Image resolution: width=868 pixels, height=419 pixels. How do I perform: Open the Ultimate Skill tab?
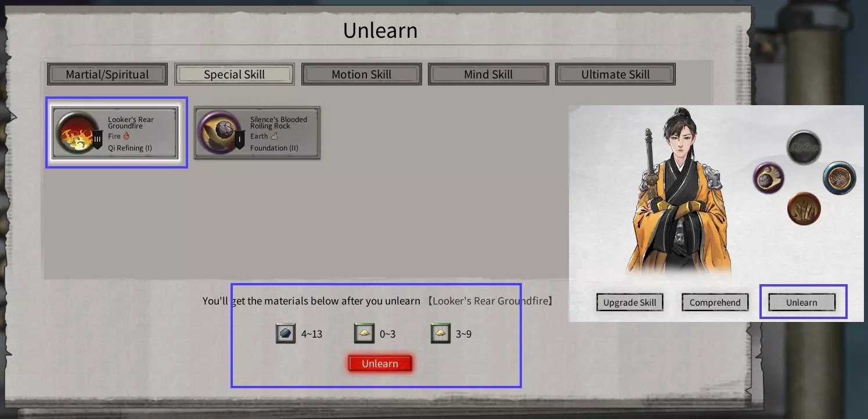pyautogui.click(x=615, y=74)
